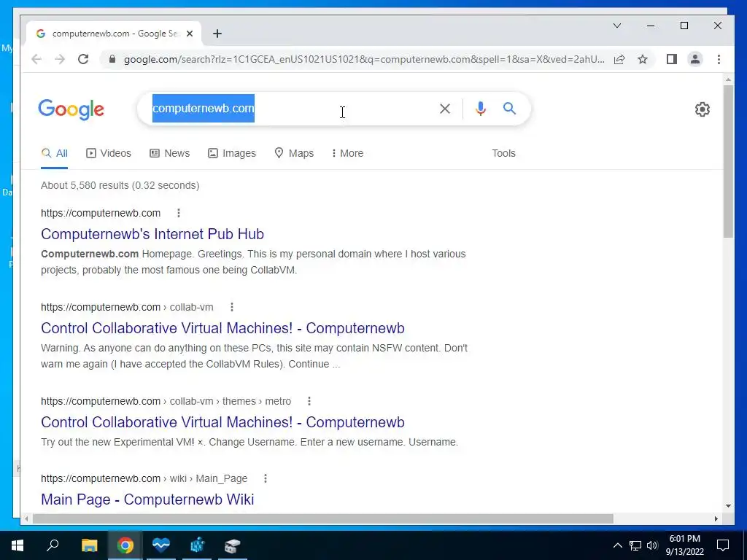The height and width of the screenshot is (560, 747).
Task: Open the Windows Start menu
Action: [x=18, y=545]
